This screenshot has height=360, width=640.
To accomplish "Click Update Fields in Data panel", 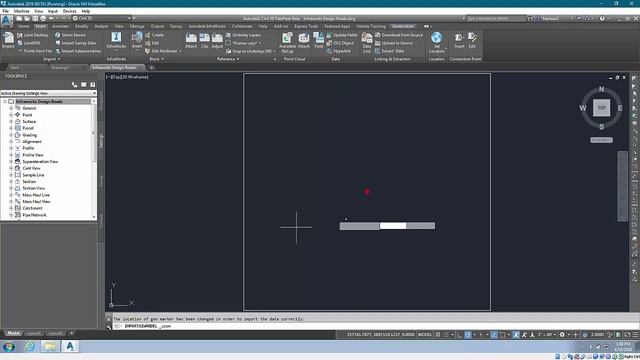I will click(342, 35).
